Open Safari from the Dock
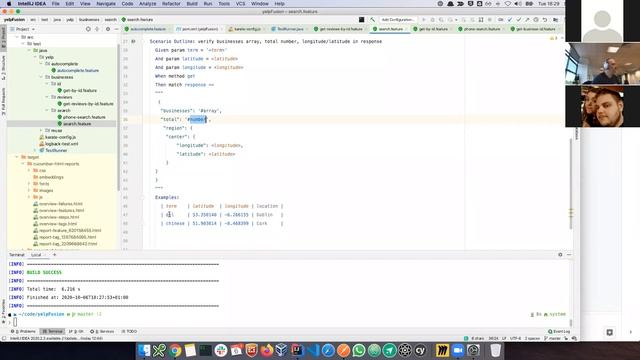640x360 pixels. point(328,350)
